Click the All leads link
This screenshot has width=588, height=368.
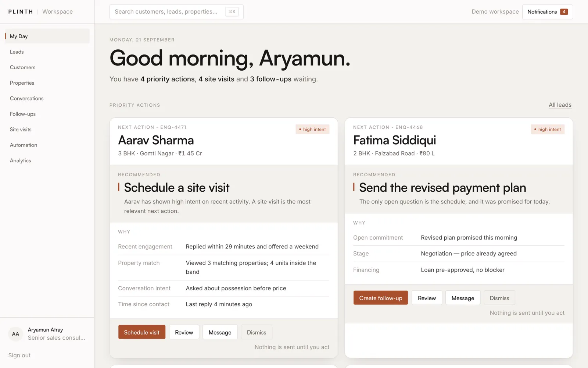[x=560, y=105]
